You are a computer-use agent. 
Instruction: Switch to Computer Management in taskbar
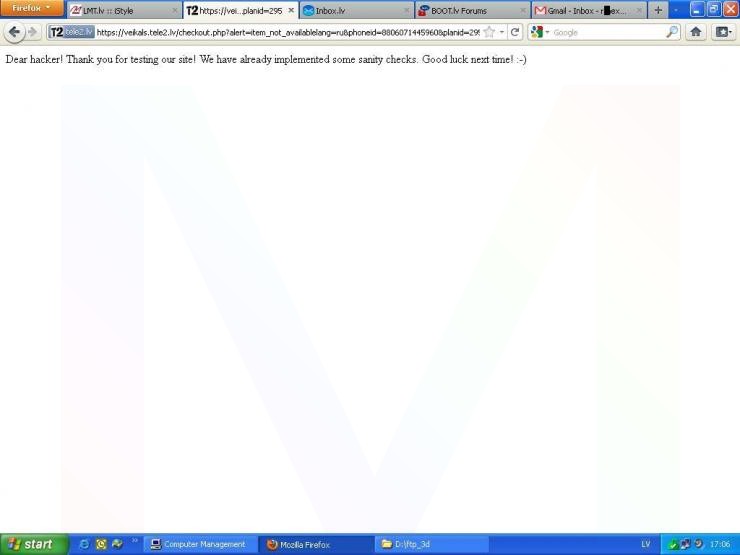tap(198, 544)
